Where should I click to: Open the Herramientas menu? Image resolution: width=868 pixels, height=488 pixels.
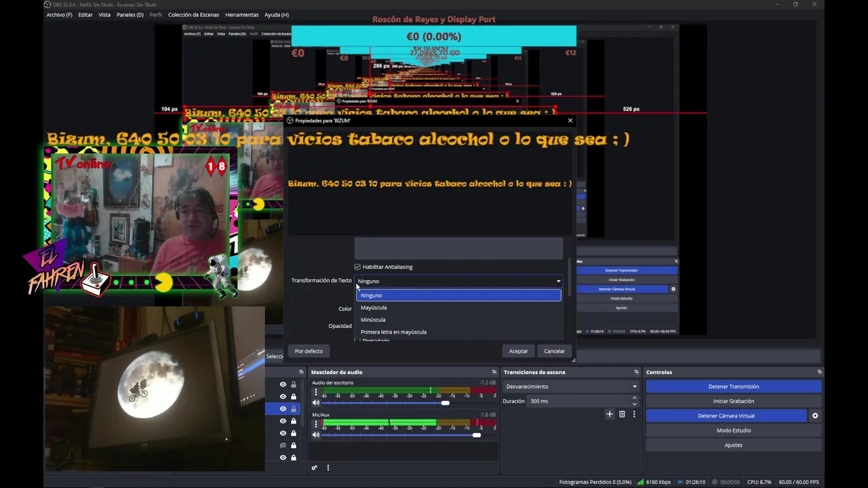242,15
